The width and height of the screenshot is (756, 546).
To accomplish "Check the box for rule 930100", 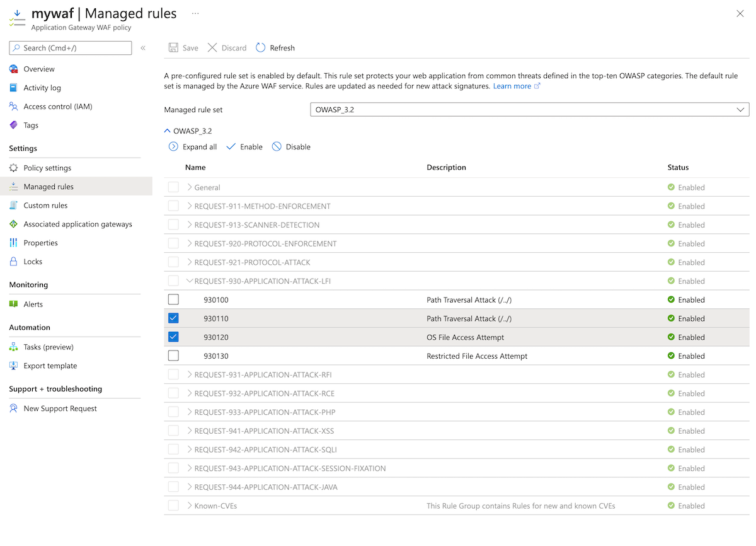I will click(173, 299).
